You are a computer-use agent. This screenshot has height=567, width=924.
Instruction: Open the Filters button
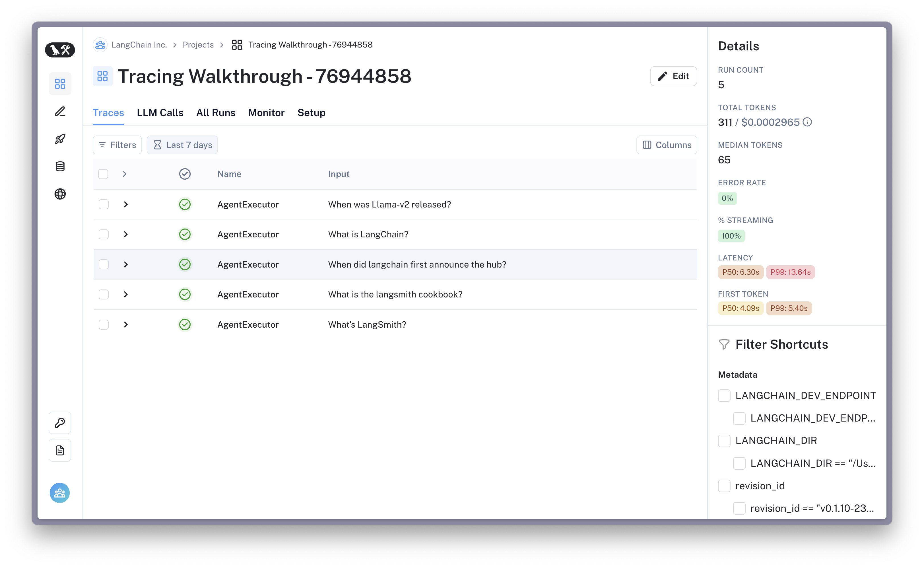pyautogui.click(x=117, y=145)
